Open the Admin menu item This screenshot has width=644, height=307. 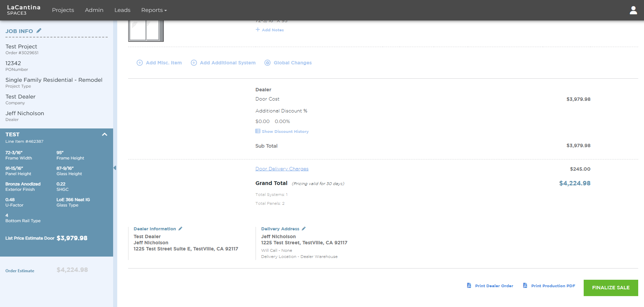(x=94, y=10)
